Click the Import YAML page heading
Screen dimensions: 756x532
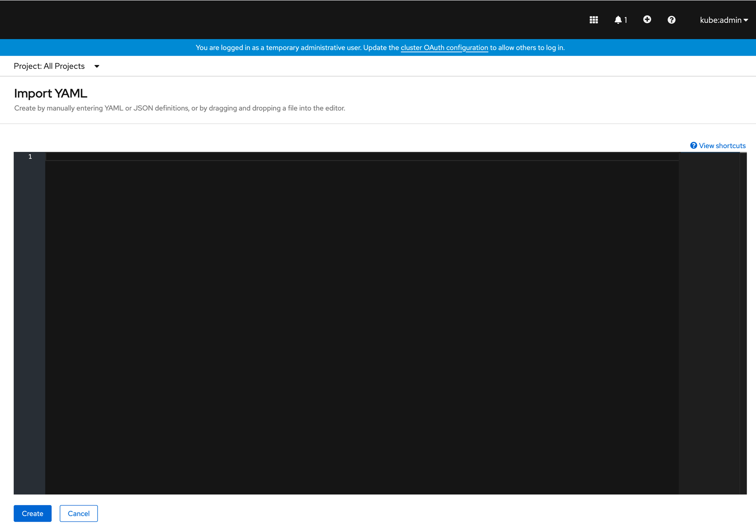(51, 93)
